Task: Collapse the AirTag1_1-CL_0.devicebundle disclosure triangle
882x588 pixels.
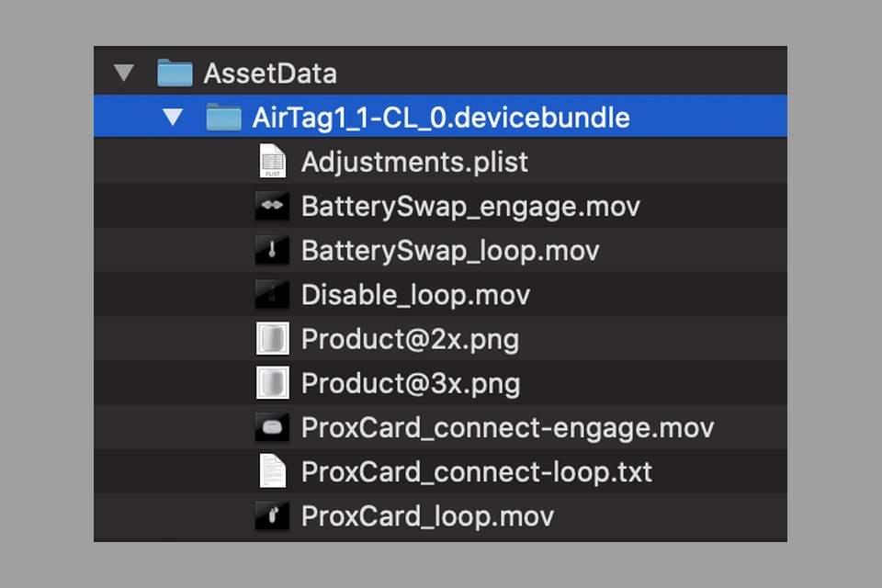Action: [173, 117]
